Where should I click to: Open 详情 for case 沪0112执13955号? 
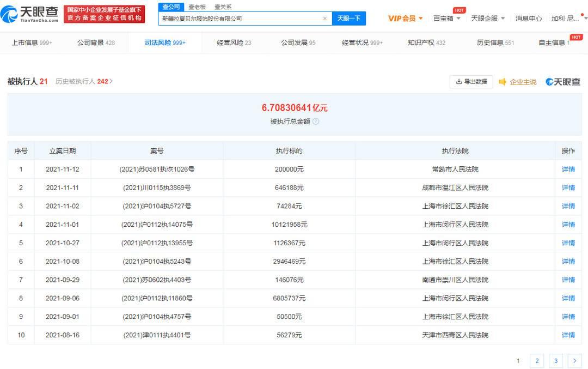pyautogui.click(x=568, y=243)
